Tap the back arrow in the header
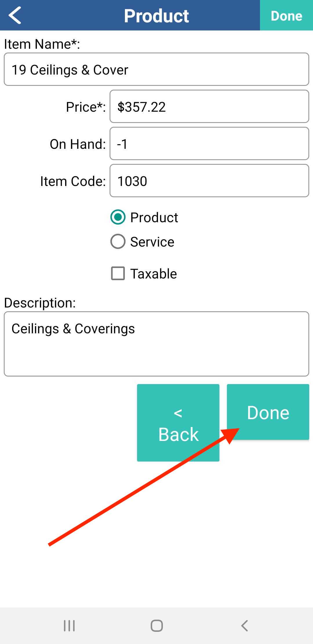 click(15, 15)
